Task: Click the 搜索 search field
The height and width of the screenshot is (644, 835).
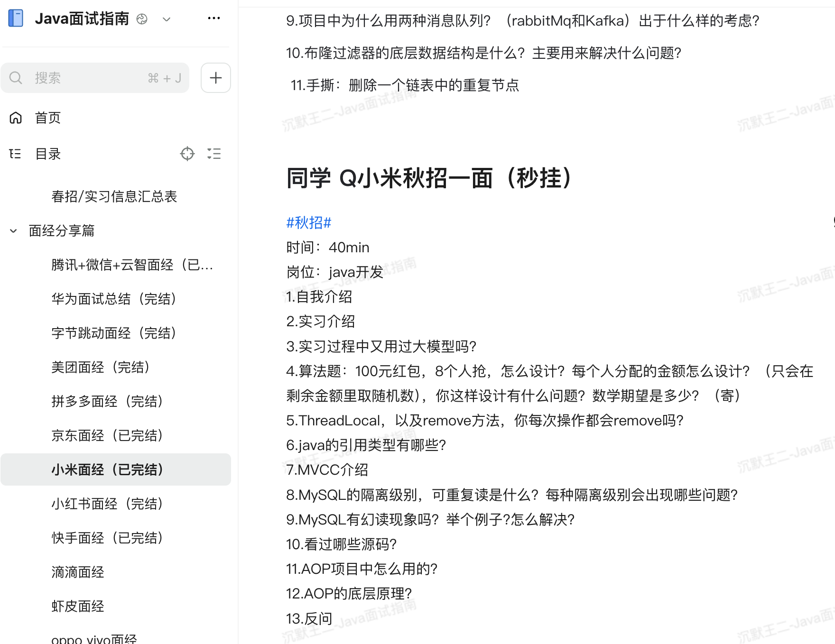Action: [95, 78]
